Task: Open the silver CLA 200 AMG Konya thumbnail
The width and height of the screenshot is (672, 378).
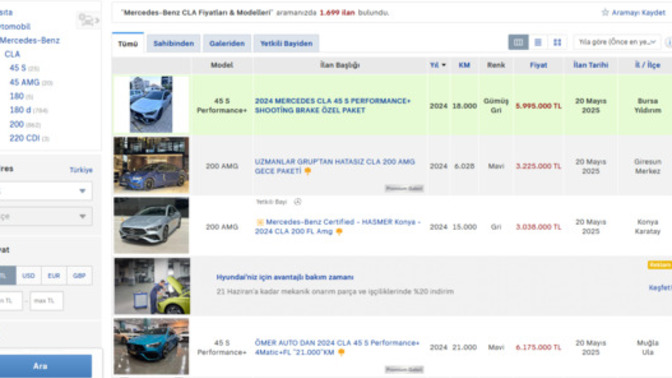Action: 151,225
